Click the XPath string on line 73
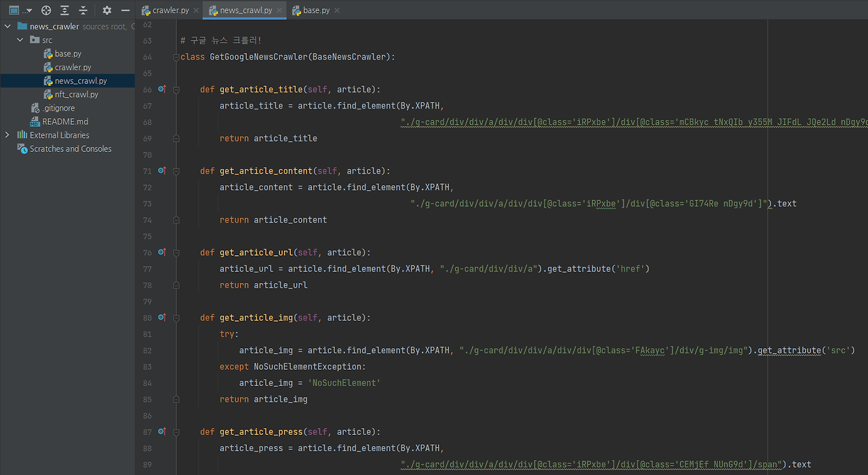 [x=589, y=204]
